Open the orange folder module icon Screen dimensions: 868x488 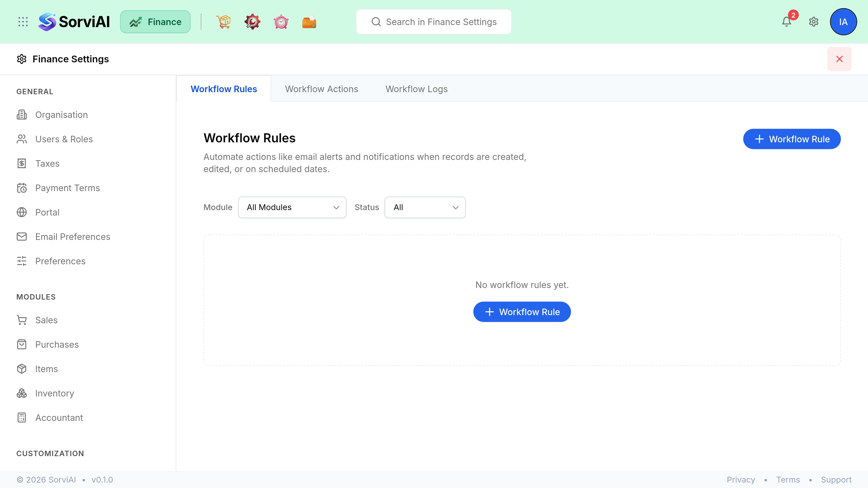pyautogui.click(x=309, y=22)
